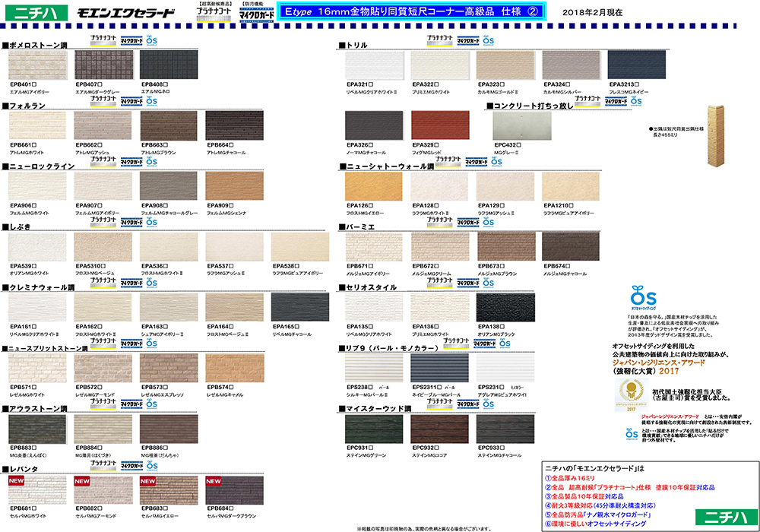This screenshot has width=760, height=532.
Task: Click the header マイクロガード logo under 防汚機能
Action: [256, 15]
